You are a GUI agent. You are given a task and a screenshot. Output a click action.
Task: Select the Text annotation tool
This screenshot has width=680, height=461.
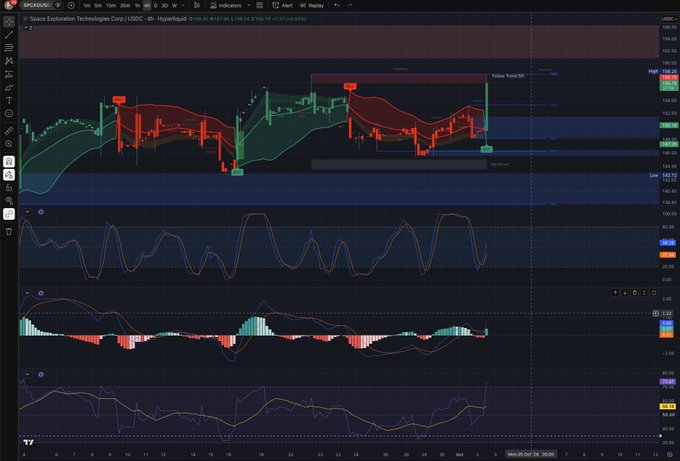(9, 100)
